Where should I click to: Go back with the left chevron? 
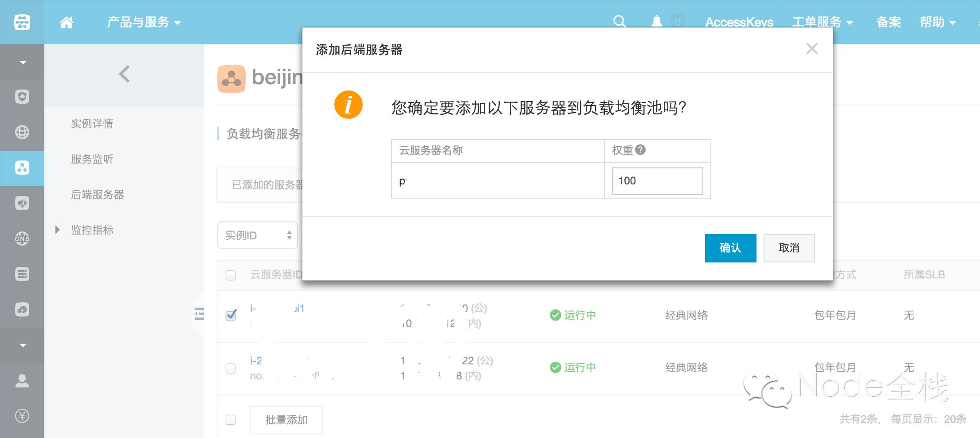(x=125, y=74)
